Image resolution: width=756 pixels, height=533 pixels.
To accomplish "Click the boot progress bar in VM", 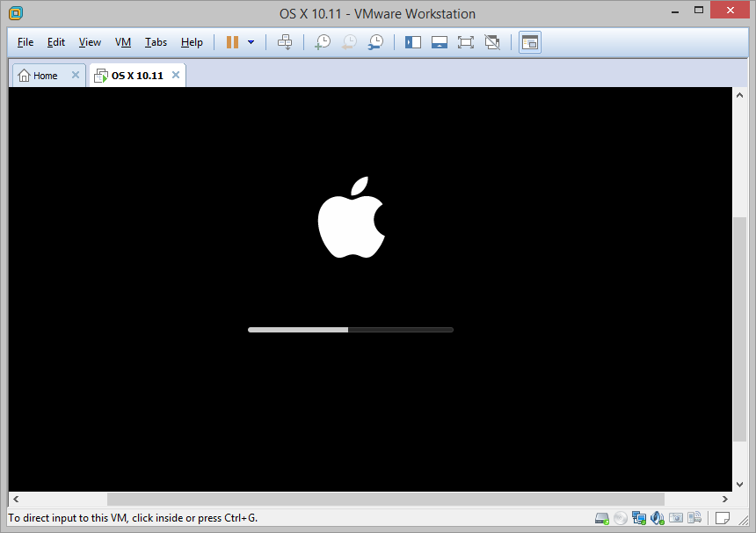I will [351, 330].
